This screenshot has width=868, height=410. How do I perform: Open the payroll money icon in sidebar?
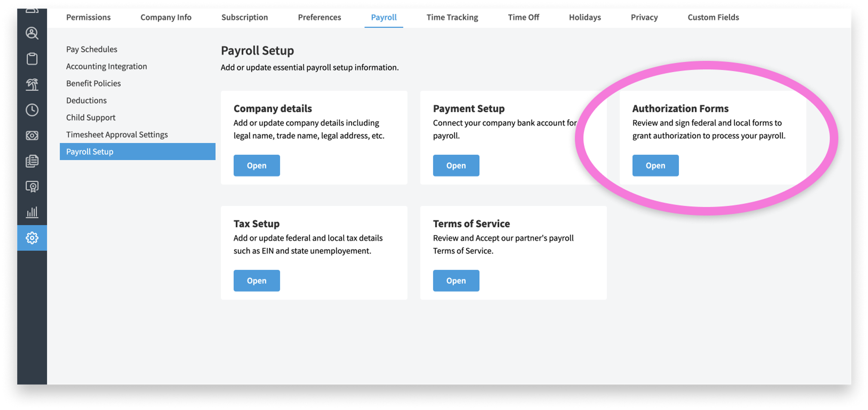click(x=32, y=135)
